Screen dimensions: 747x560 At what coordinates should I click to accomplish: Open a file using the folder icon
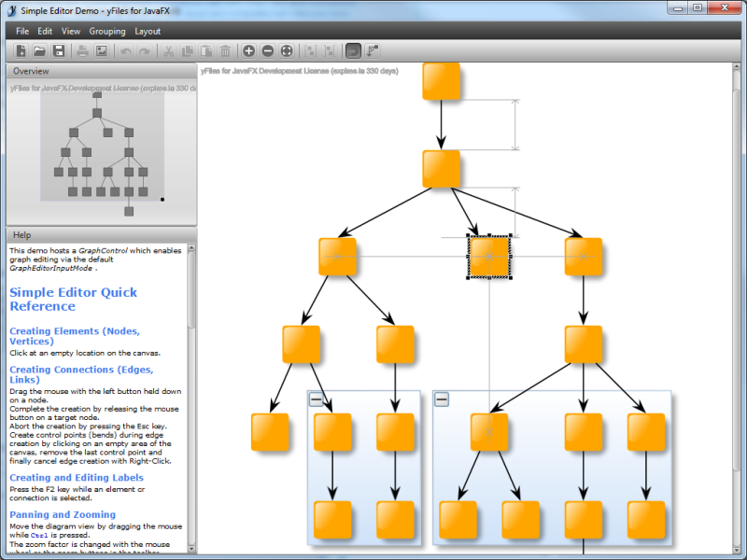tap(39, 51)
